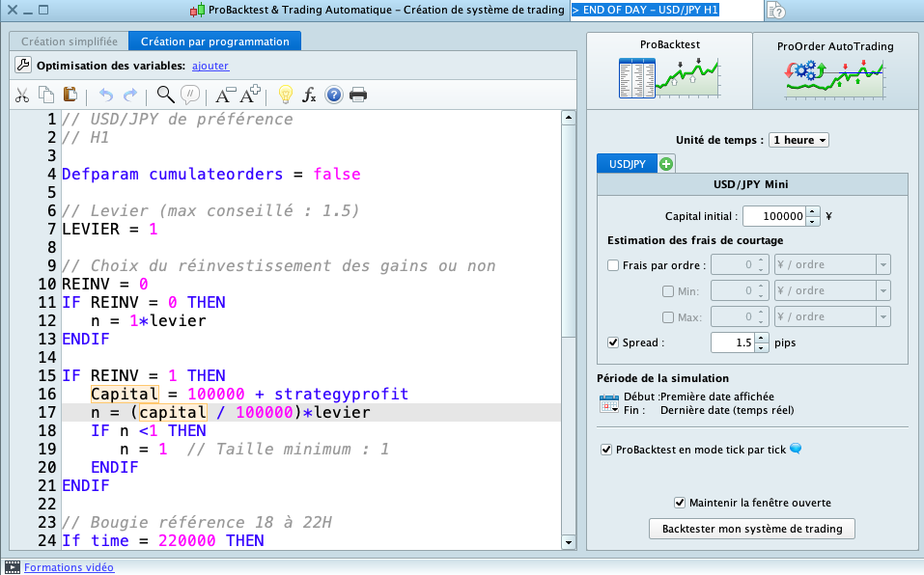The width and height of the screenshot is (924, 575).
Task: Open the magnifying glass search tool
Action: click(x=165, y=95)
